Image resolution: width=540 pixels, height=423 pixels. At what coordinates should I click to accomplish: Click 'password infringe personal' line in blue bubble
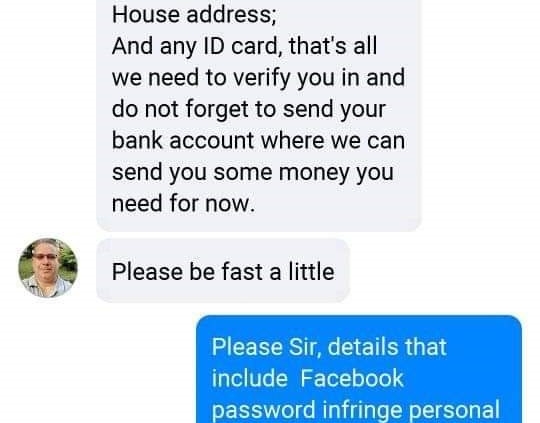click(355, 410)
